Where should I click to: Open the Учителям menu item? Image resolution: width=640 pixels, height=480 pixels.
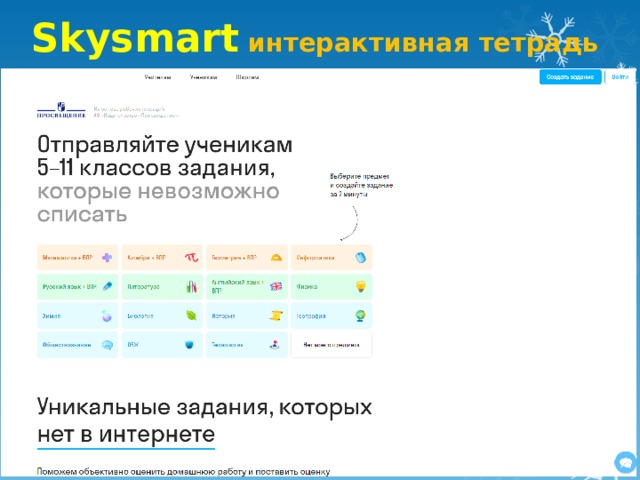tap(158, 77)
